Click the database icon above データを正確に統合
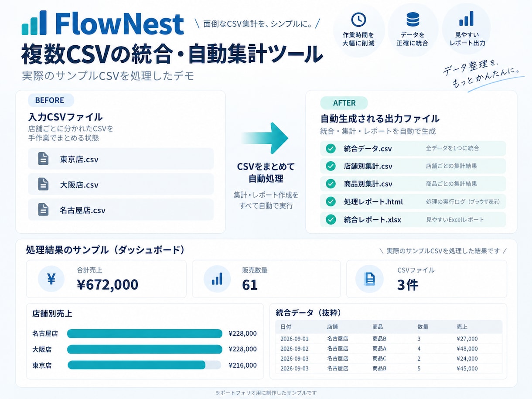The height and width of the screenshot is (399, 532). pyautogui.click(x=412, y=20)
